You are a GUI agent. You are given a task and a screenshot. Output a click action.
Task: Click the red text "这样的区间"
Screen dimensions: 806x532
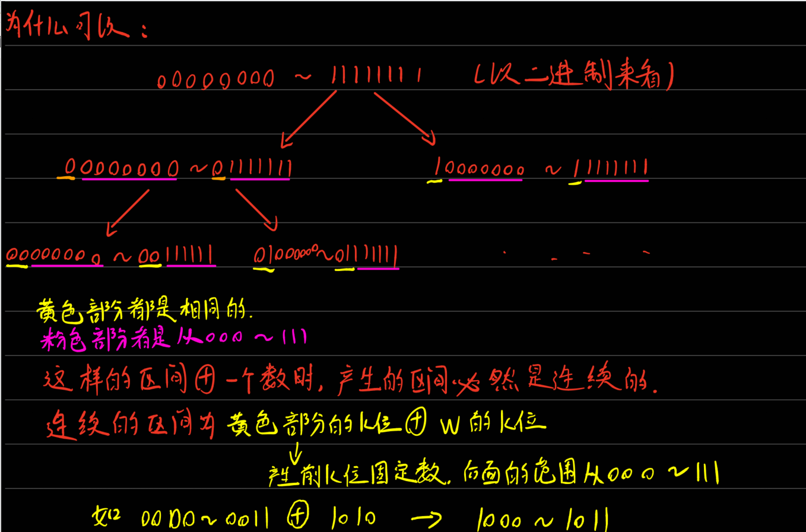click(x=115, y=379)
